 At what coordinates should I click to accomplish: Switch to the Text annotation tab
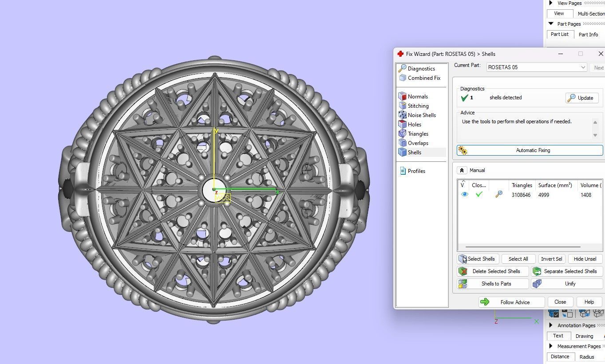558,336
